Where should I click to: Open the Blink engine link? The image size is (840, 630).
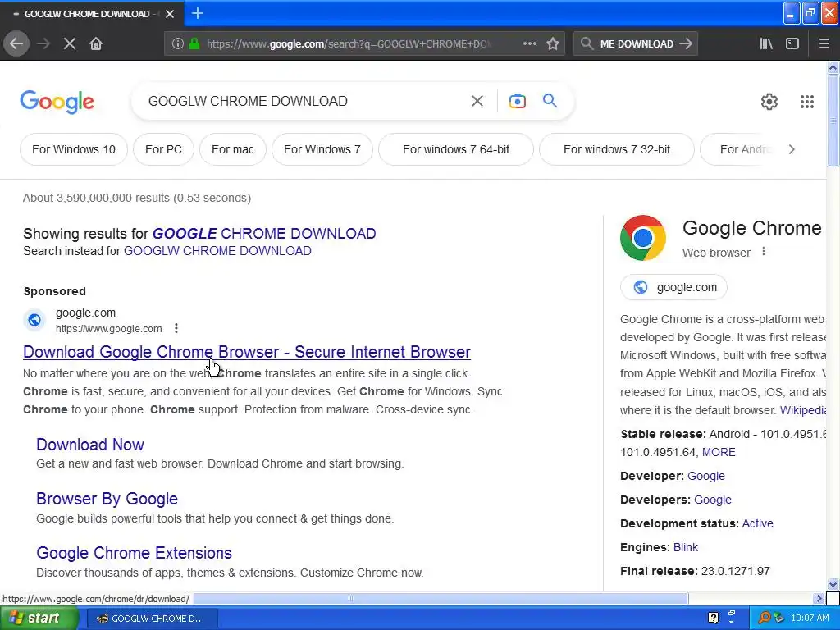pyautogui.click(x=686, y=547)
